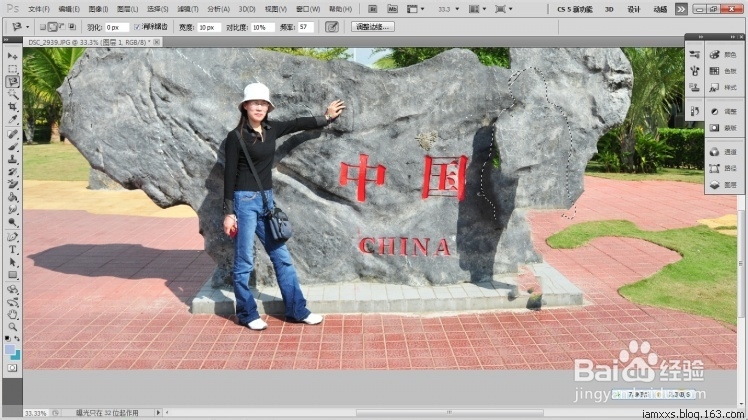Launch Mini Bridge from the Mb icon

pyautogui.click(x=392, y=9)
